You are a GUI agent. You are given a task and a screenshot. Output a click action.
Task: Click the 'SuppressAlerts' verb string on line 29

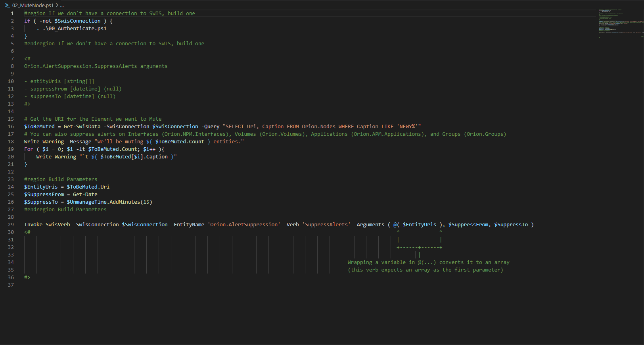(326, 225)
